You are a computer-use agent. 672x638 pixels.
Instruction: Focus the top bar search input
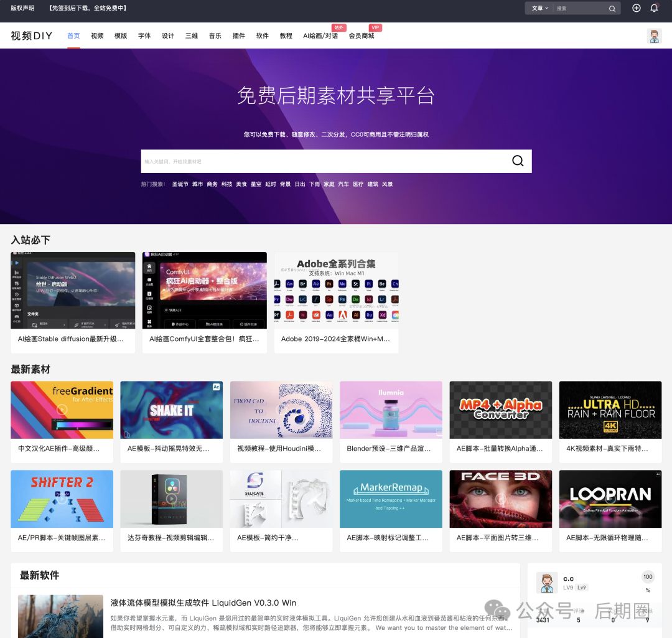[579, 8]
